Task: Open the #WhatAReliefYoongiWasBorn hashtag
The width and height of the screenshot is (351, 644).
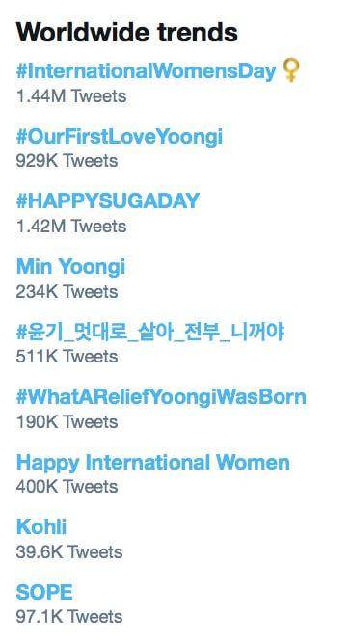Action: (161, 397)
